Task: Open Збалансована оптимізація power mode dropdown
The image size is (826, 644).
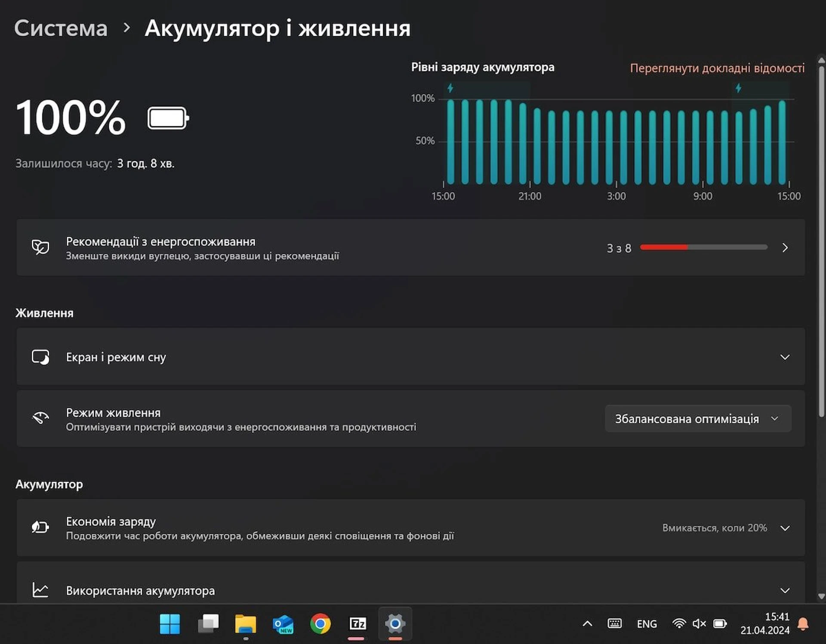Action: [698, 419]
